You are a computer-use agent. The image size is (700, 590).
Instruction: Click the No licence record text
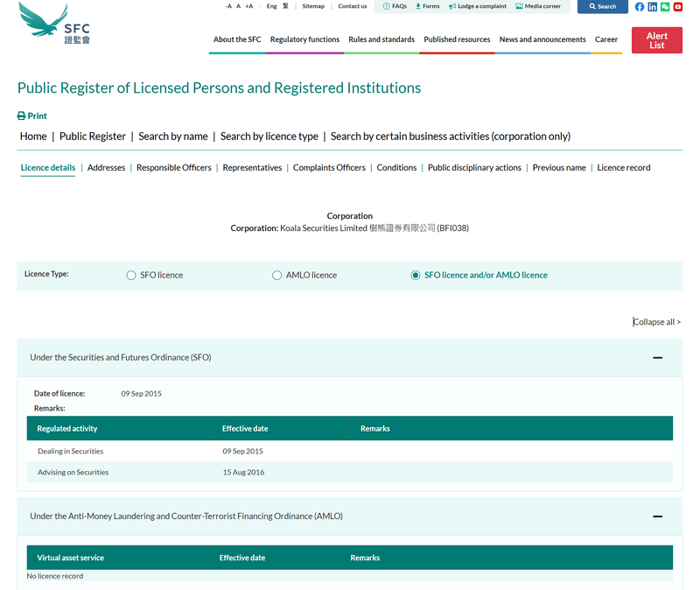(x=55, y=576)
